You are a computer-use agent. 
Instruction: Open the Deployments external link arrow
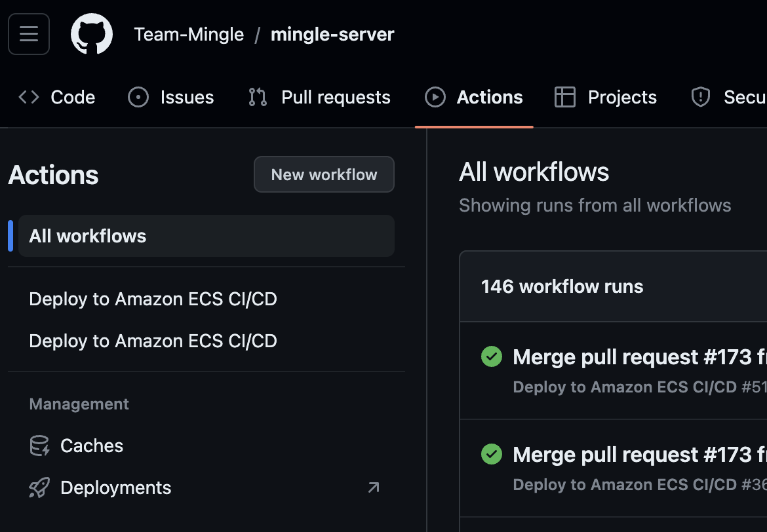point(372,487)
